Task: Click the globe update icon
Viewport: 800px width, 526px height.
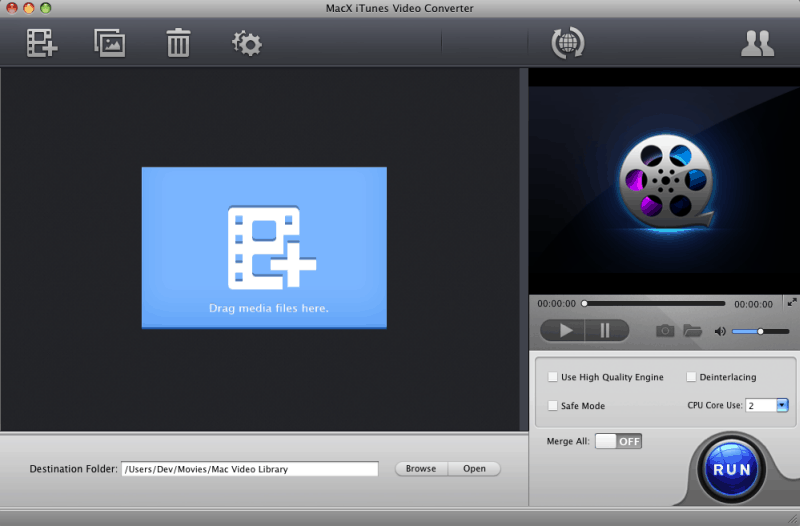Action: click(568, 43)
